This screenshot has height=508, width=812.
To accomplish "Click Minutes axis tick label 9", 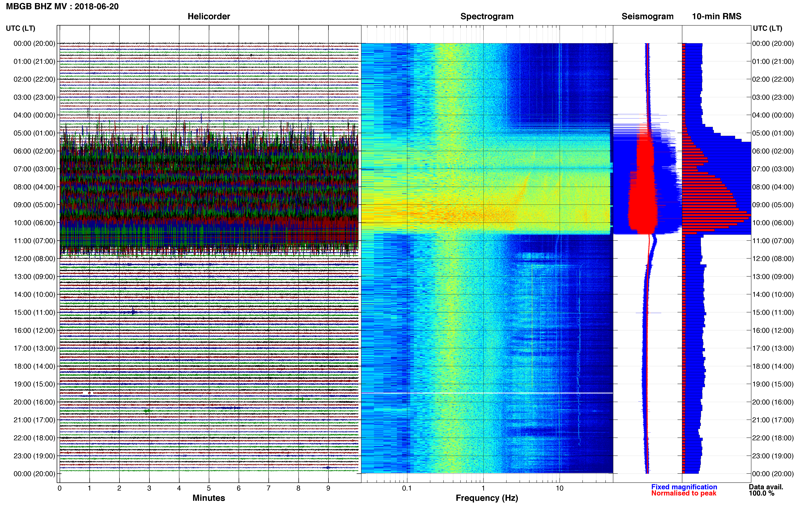I will [x=328, y=488].
